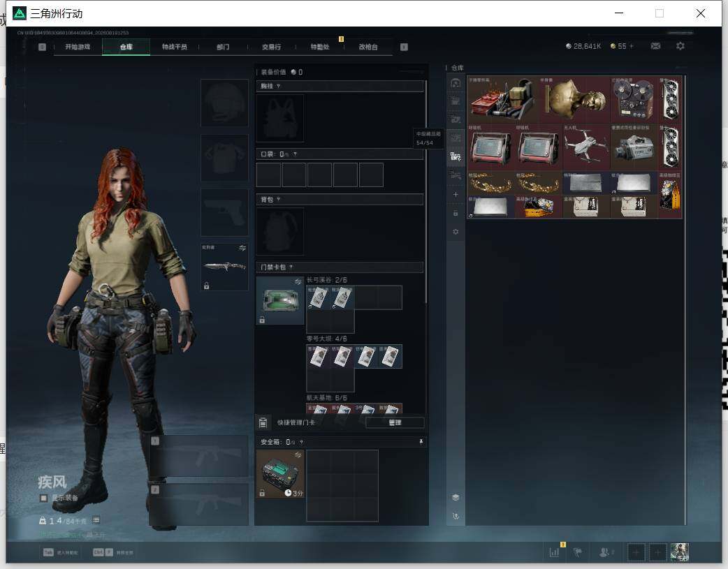728x569 pixels.
Task: Open the 部门 tab
Action: [x=223, y=47]
